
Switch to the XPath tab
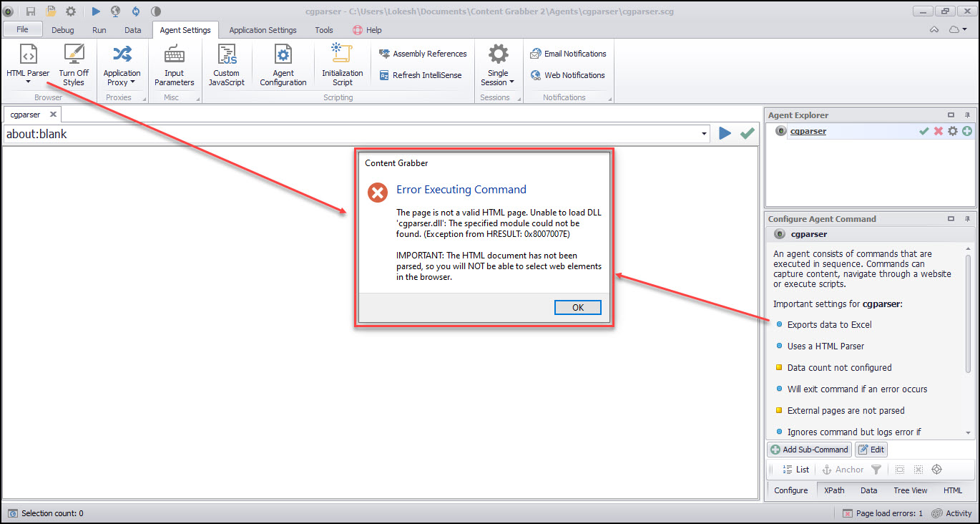(x=834, y=490)
